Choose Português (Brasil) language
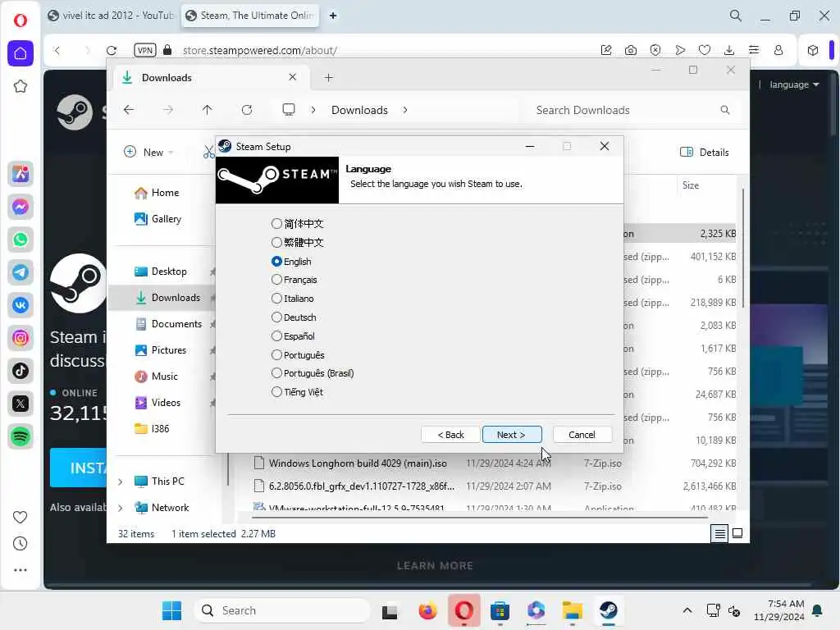Screen dimensions: 840x630 tap(313, 373)
